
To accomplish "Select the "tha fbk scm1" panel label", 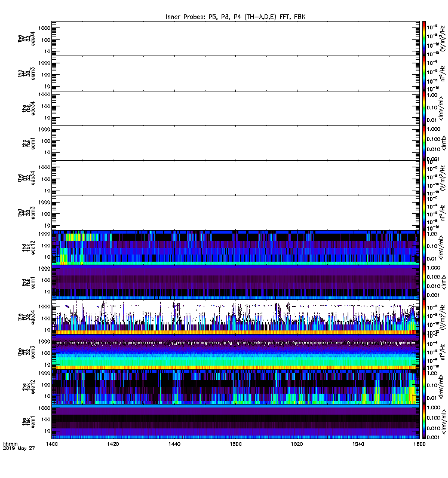I will click(29, 143).
